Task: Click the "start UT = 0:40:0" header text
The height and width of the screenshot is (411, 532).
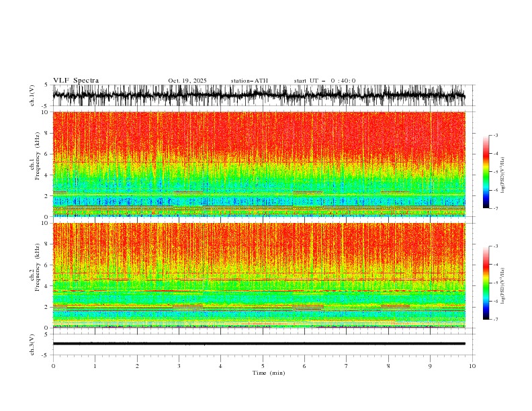Action: click(324, 81)
